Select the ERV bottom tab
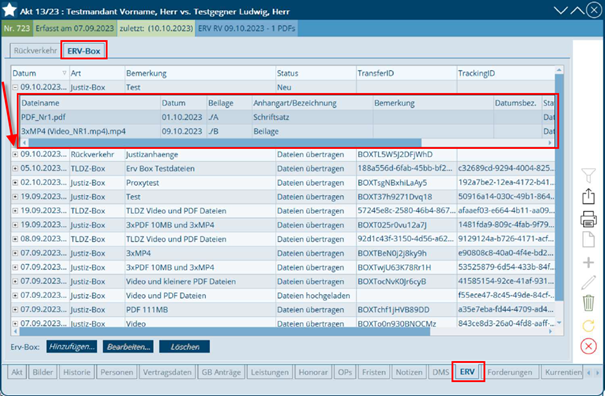The width and height of the screenshot is (605, 396). coord(468,372)
